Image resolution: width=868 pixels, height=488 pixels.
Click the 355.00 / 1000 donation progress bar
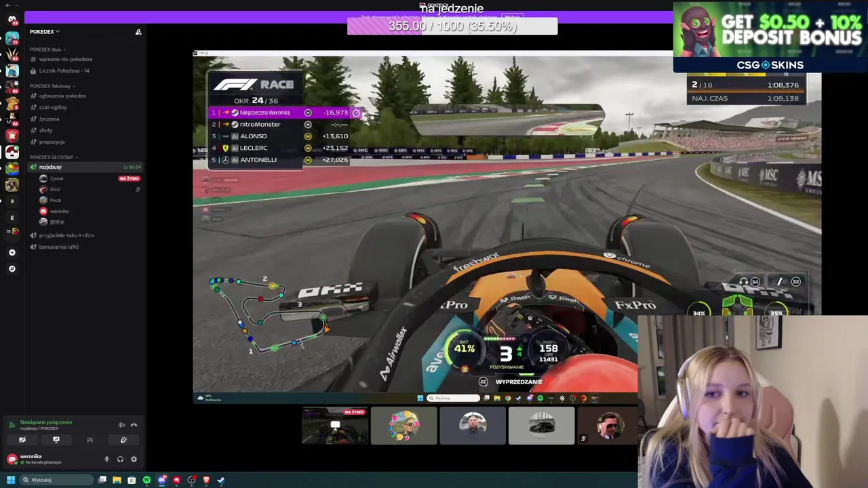pyautogui.click(x=452, y=26)
